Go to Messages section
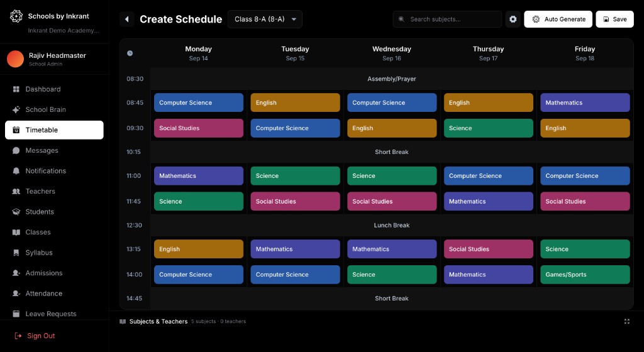Screen dimensions: 644x352 click(54, 151)
